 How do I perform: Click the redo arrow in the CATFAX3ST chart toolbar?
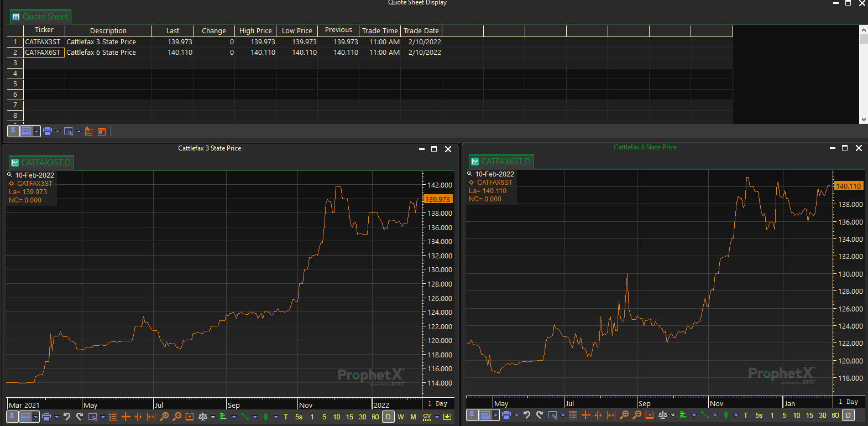pos(80,417)
